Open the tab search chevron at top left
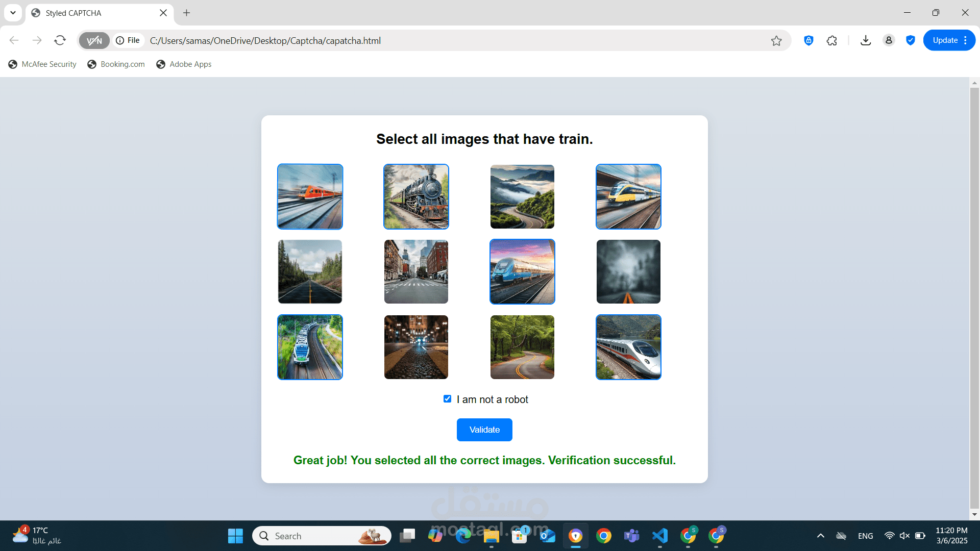Image resolution: width=980 pixels, height=551 pixels. pos(13,12)
